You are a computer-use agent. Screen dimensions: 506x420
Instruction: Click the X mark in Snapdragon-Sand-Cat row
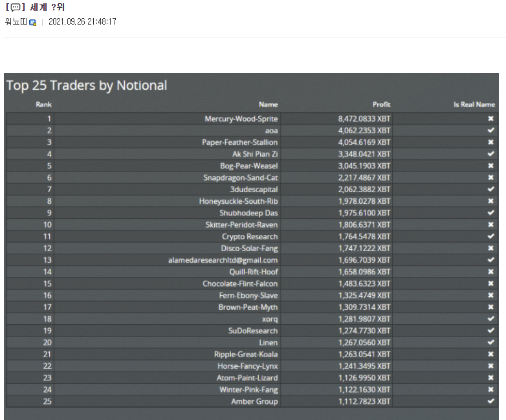click(x=490, y=177)
